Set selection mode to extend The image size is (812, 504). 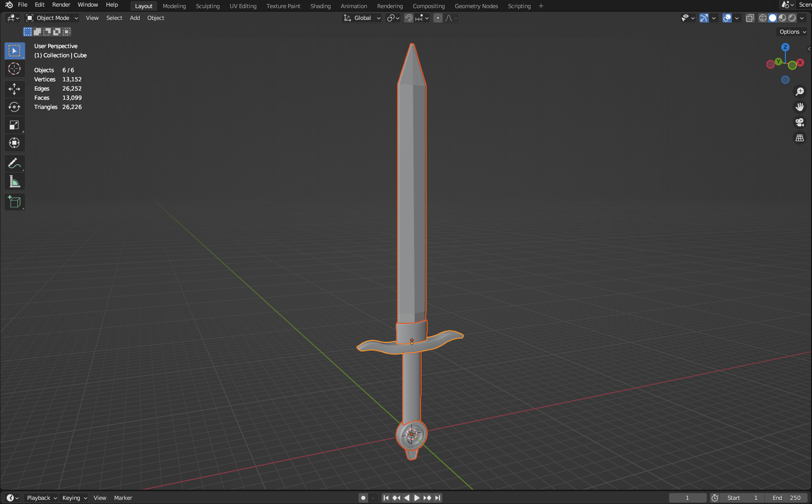pyautogui.click(x=37, y=32)
